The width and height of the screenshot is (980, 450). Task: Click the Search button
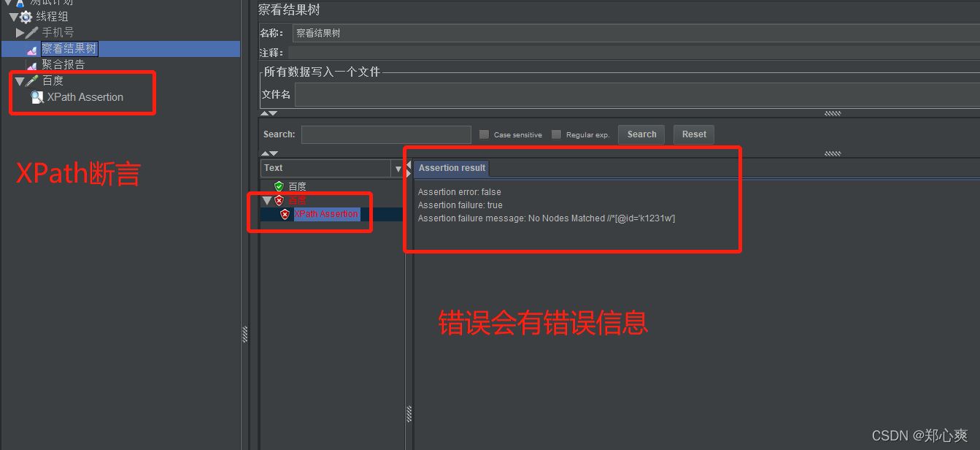point(641,134)
